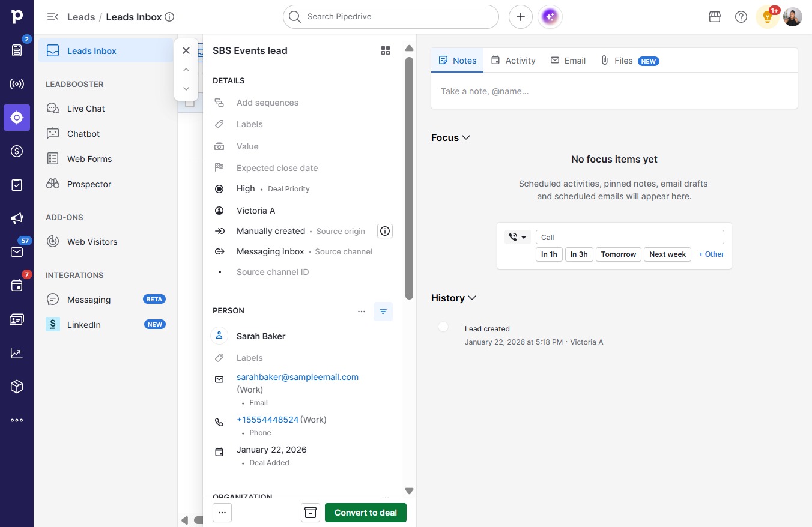The height and width of the screenshot is (527, 812).
Task: Collapse the History section
Action: pyautogui.click(x=454, y=298)
